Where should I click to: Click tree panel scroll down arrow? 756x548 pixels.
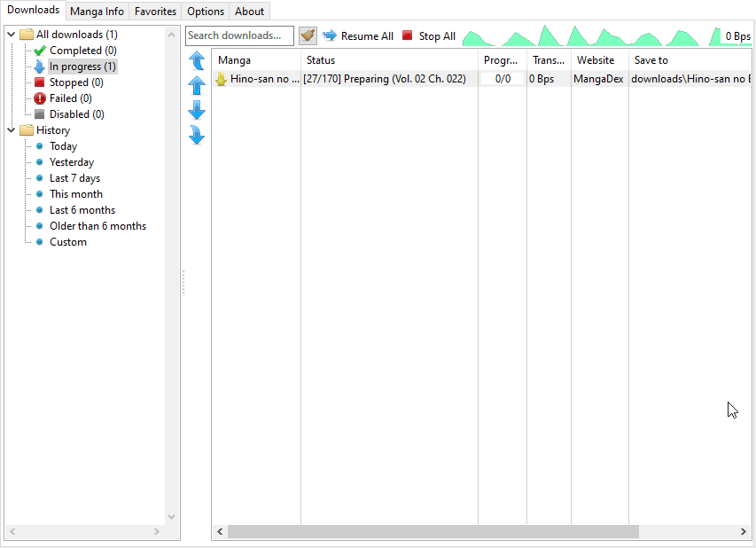(x=171, y=517)
